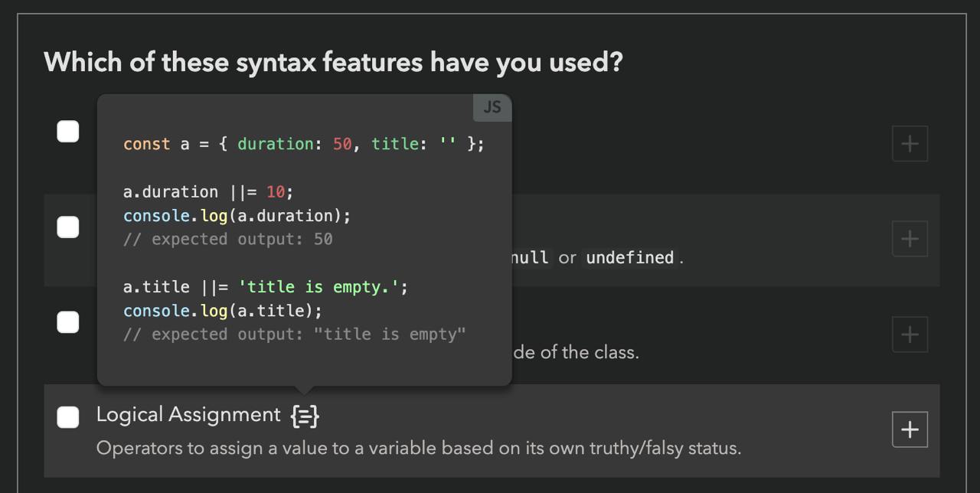
Task: Select checkbox for the class-related feature row
Action: click(68, 322)
